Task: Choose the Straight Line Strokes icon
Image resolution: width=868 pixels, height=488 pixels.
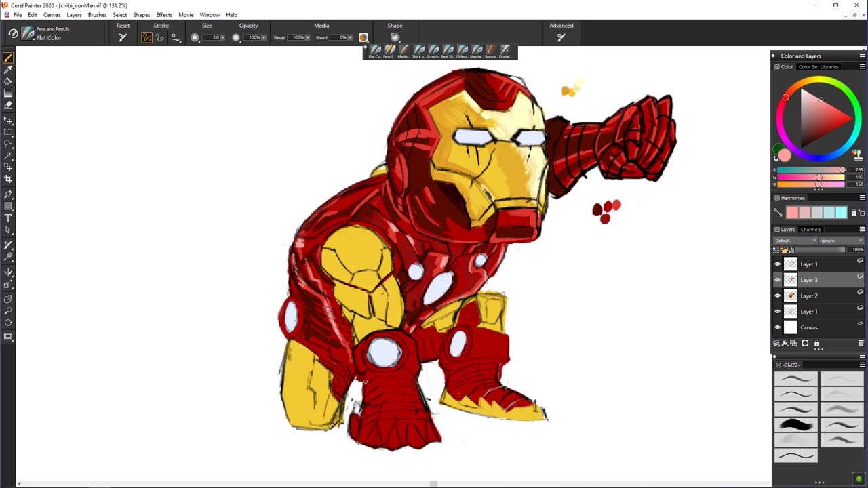Action: coord(160,37)
